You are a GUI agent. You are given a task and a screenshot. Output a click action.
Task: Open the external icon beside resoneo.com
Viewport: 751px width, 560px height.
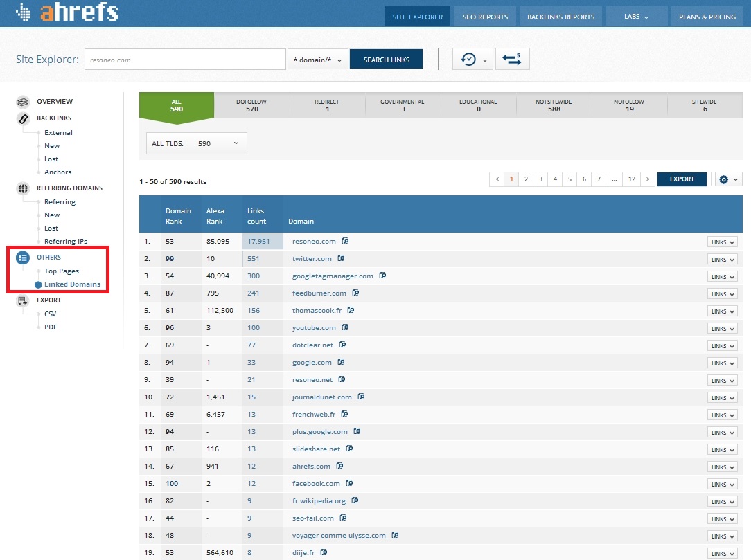click(x=345, y=241)
